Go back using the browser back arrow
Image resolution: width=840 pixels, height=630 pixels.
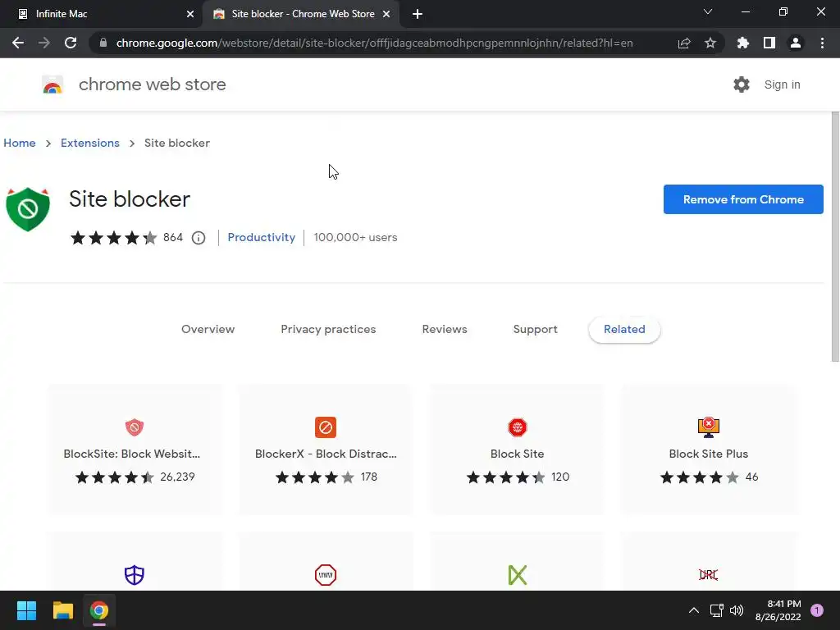18,43
